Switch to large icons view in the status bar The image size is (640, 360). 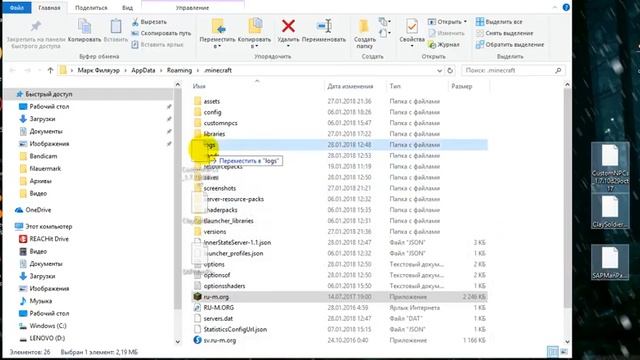(x=564, y=351)
